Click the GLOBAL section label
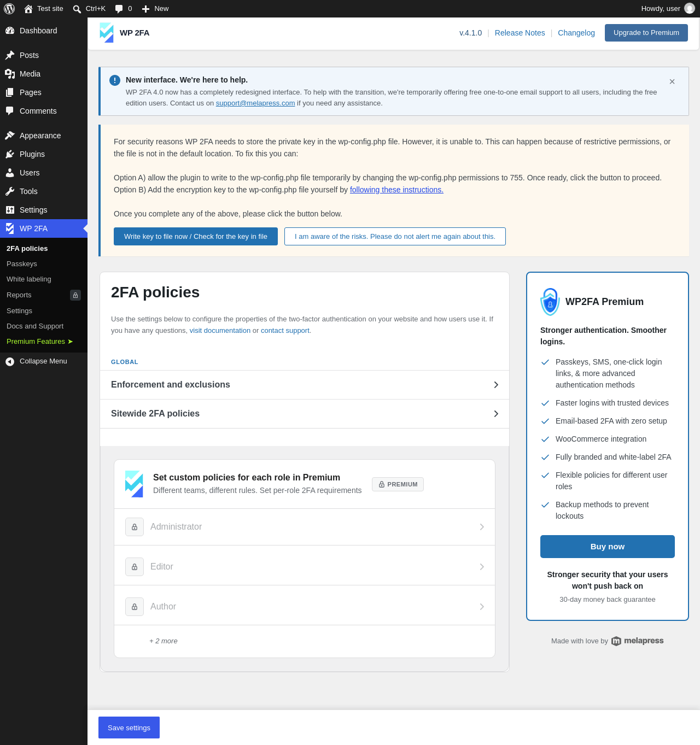Image resolution: width=700 pixels, height=745 pixels. (125, 362)
